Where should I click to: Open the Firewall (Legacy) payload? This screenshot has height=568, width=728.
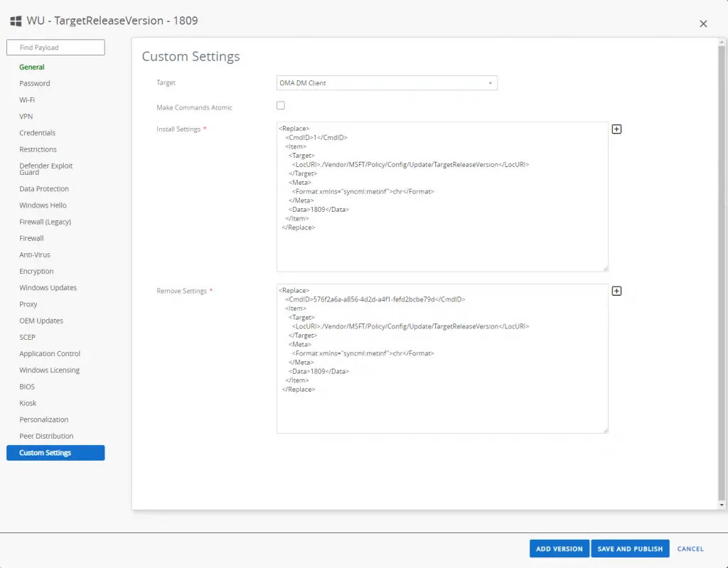click(45, 222)
